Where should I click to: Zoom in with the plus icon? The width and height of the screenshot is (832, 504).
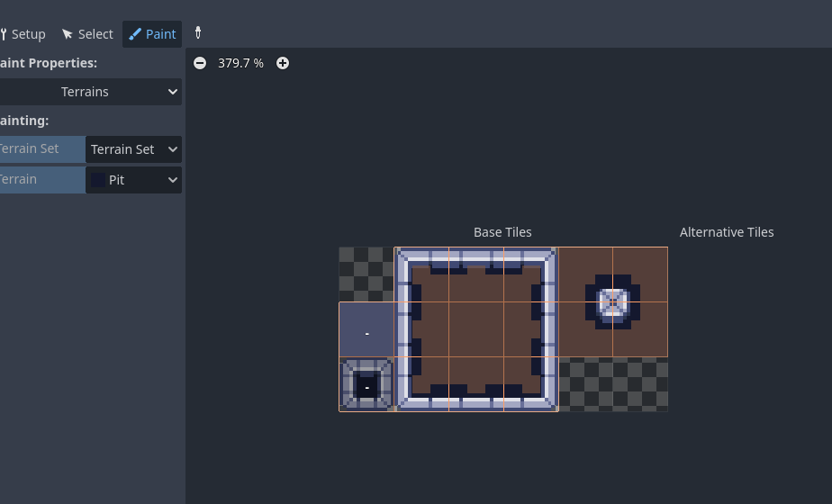283,63
